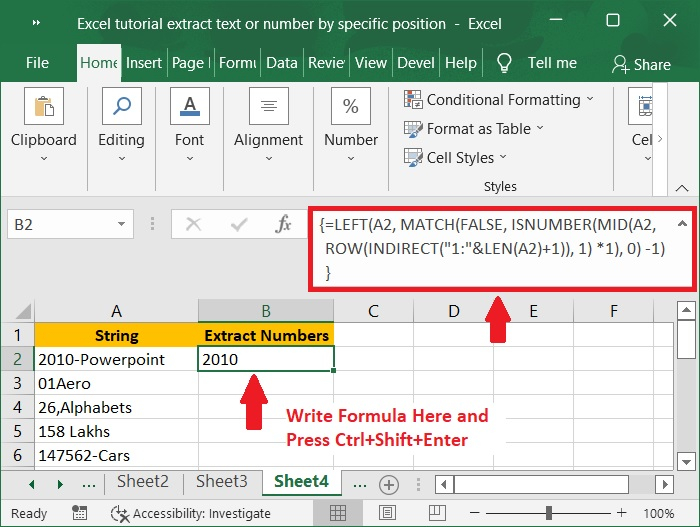
Task: Open the Tell me lightbulb search
Action: (x=505, y=62)
